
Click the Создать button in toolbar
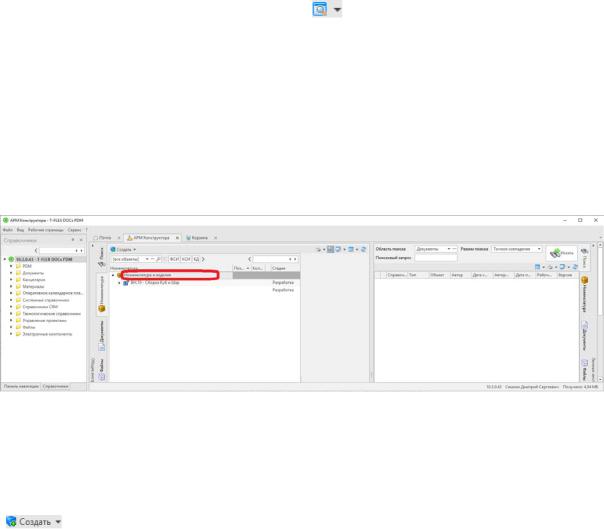[x=123, y=250]
